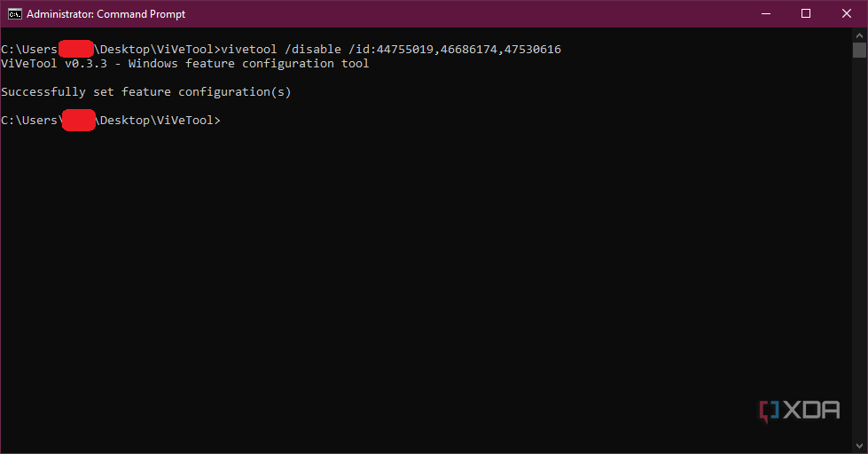Viewport: 868px width, 454px height.
Task: Click the red redaction on the last prompt line
Action: click(77, 121)
